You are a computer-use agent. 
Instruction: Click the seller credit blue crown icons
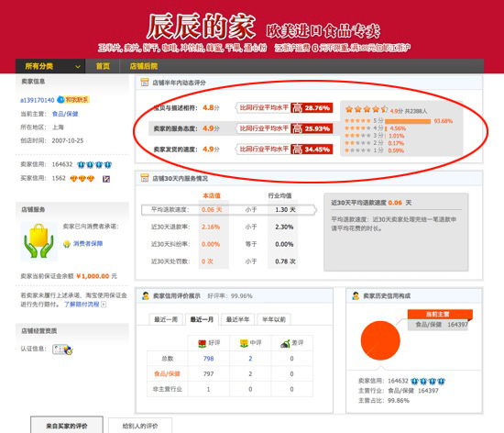click(x=94, y=165)
